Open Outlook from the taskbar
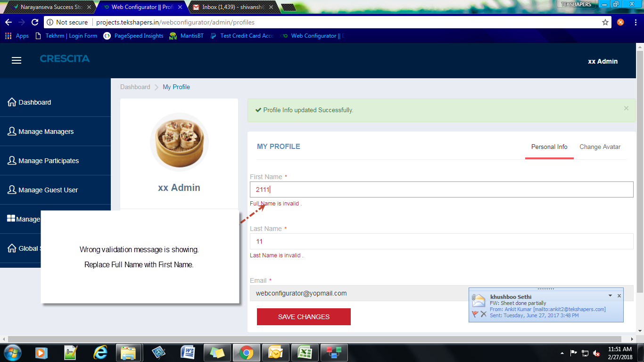This screenshot has width=644, height=362. (275, 352)
